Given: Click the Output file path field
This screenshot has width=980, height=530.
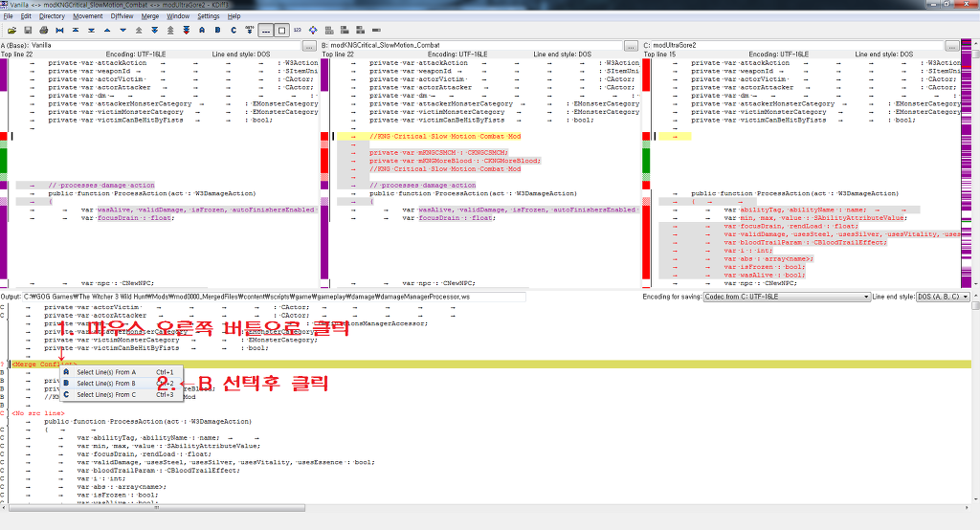Looking at the screenshot, I should point(276,297).
